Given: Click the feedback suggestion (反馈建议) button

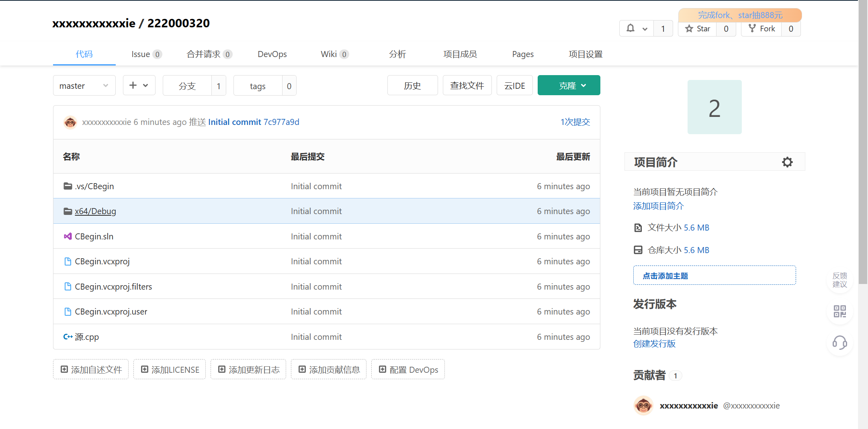Looking at the screenshot, I should coord(839,280).
